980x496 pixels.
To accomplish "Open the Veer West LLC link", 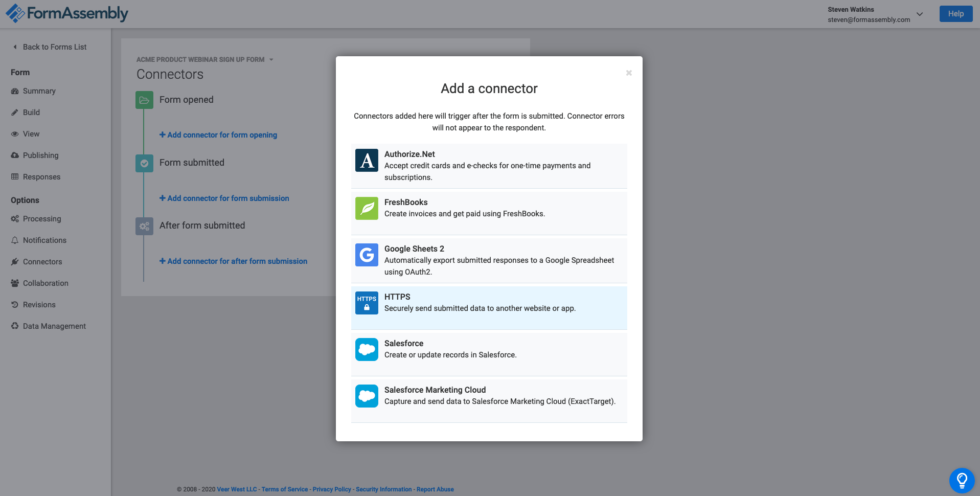I will tap(237, 489).
